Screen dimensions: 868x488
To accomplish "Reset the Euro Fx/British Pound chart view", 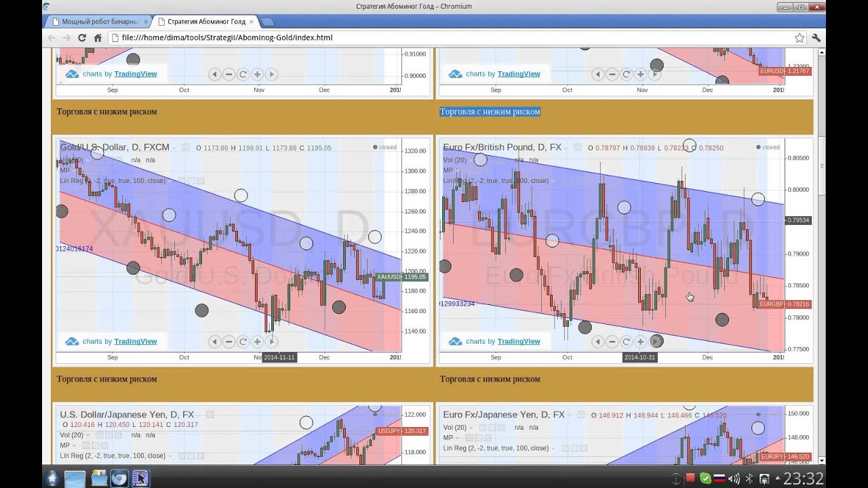I will [626, 342].
